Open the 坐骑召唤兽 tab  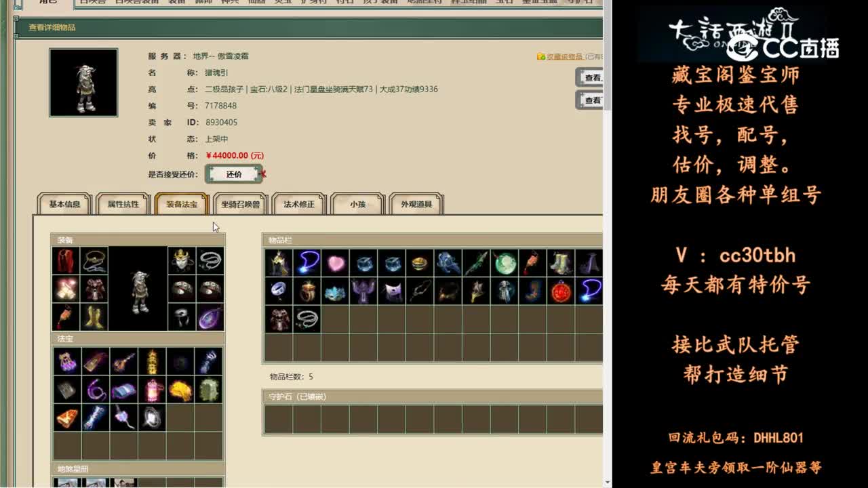[x=240, y=204]
